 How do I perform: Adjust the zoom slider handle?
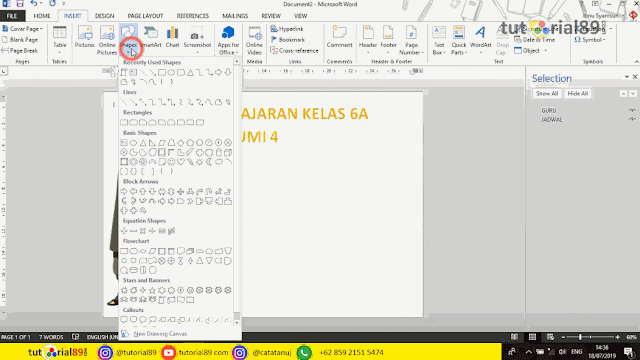580,337
